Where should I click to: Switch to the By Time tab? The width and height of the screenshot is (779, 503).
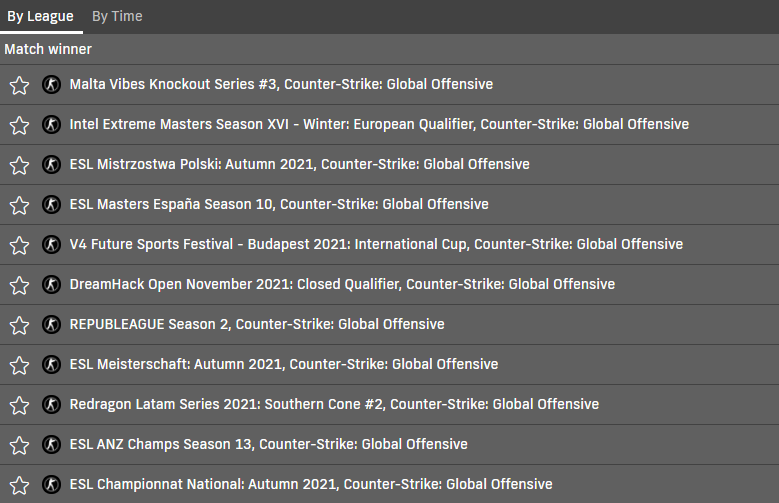117,16
